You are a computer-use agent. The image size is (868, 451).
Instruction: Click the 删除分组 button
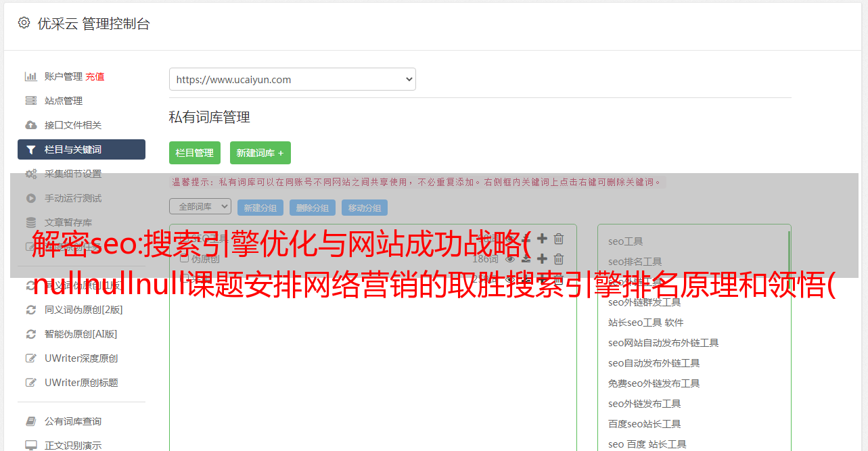313,208
